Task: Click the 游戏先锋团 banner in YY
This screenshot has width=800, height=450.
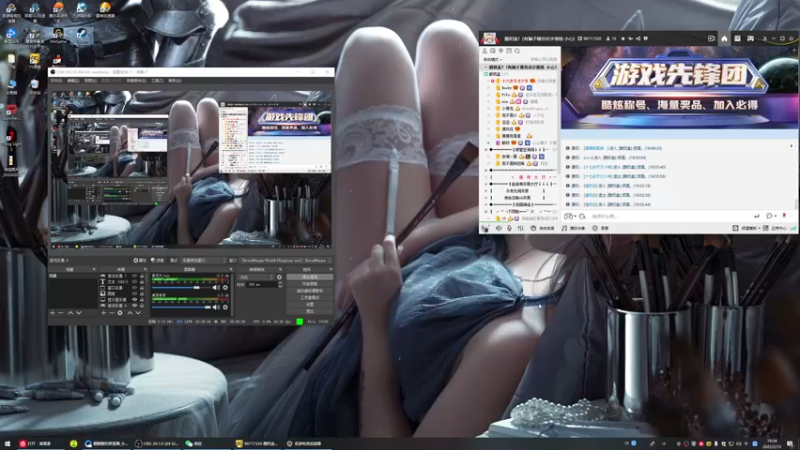Action: pyautogui.click(x=679, y=88)
